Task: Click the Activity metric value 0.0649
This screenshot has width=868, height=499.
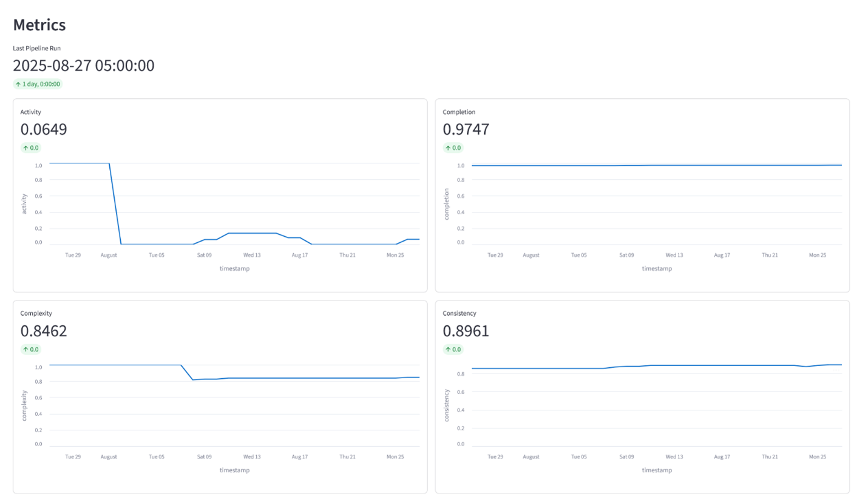Action: (x=44, y=129)
